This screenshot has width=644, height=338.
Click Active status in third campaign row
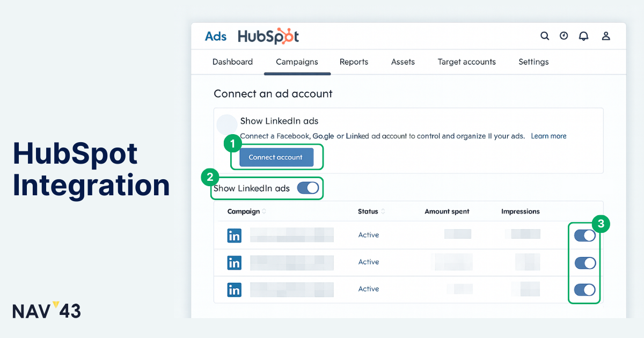369,289
